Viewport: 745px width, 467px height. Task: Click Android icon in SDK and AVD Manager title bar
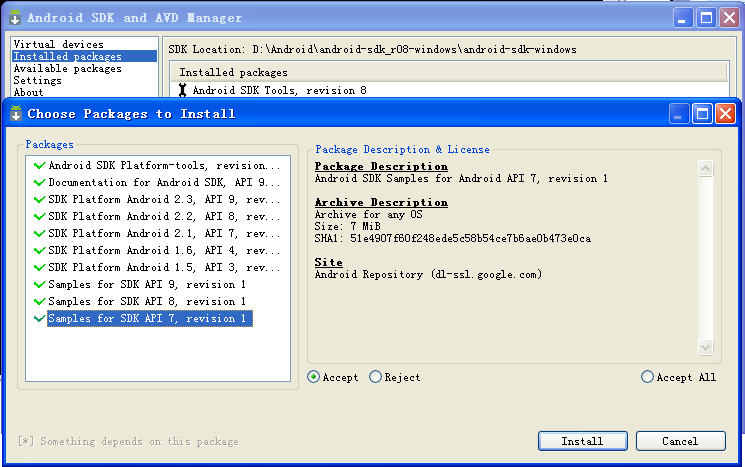[x=15, y=18]
